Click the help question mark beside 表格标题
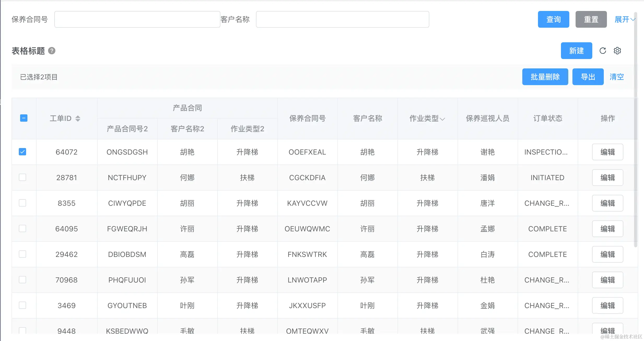This screenshot has height=341, width=644. point(52,51)
